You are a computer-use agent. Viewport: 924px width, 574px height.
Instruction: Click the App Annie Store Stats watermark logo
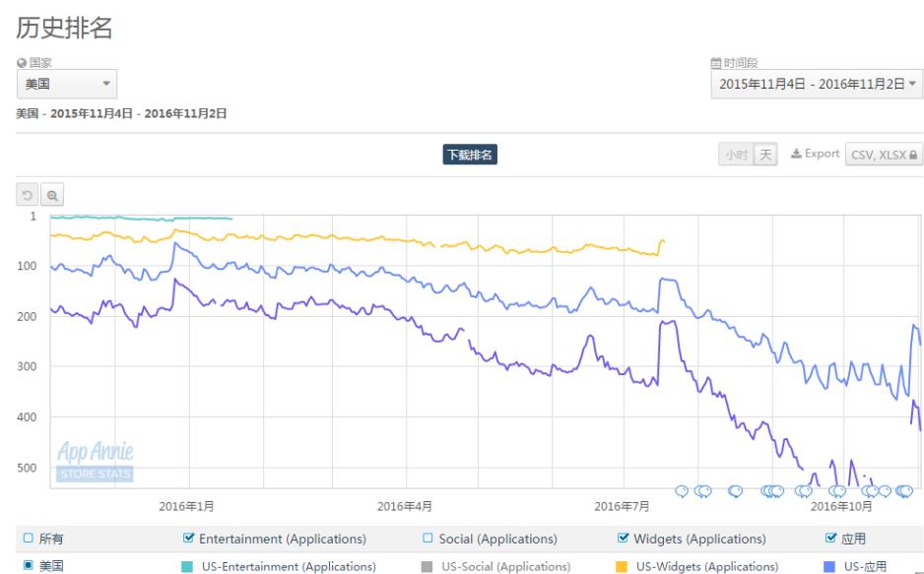pyautogui.click(x=96, y=462)
